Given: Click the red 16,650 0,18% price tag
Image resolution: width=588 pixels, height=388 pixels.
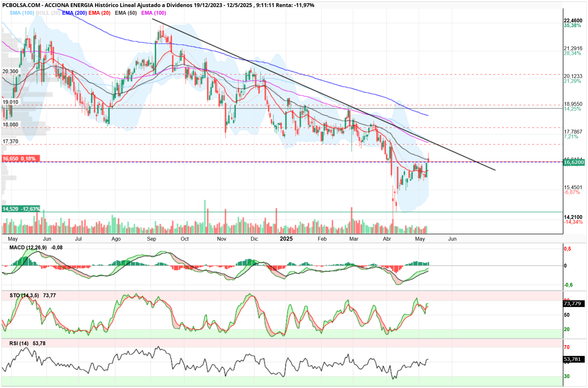Looking at the screenshot, I should [x=21, y=159].
